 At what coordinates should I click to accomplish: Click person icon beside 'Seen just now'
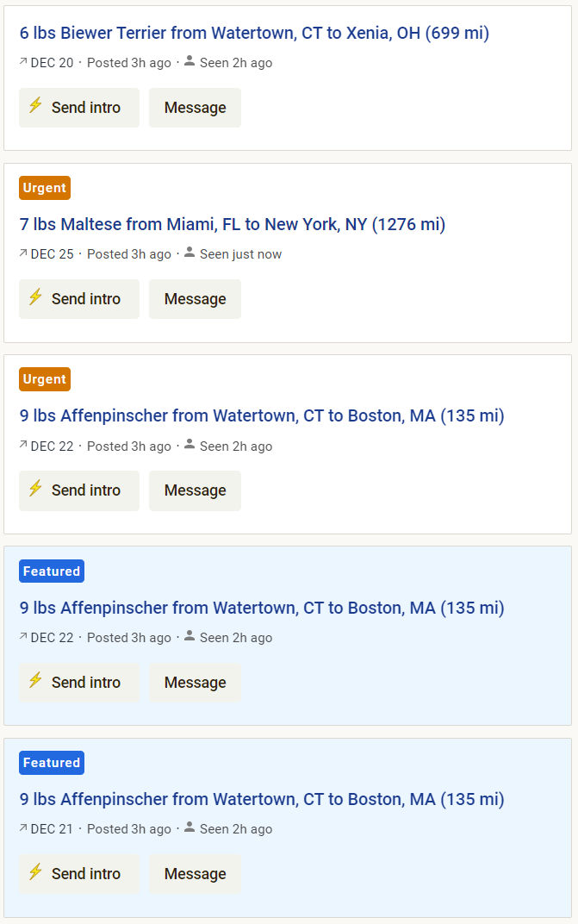190,253
